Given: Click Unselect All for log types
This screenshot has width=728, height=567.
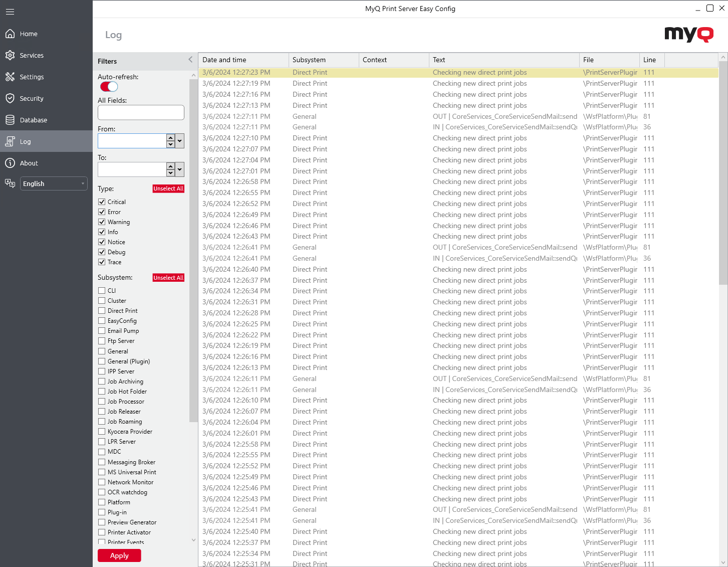Looking at the screenshot, I should pyautogui.click(x=168, y=188).
